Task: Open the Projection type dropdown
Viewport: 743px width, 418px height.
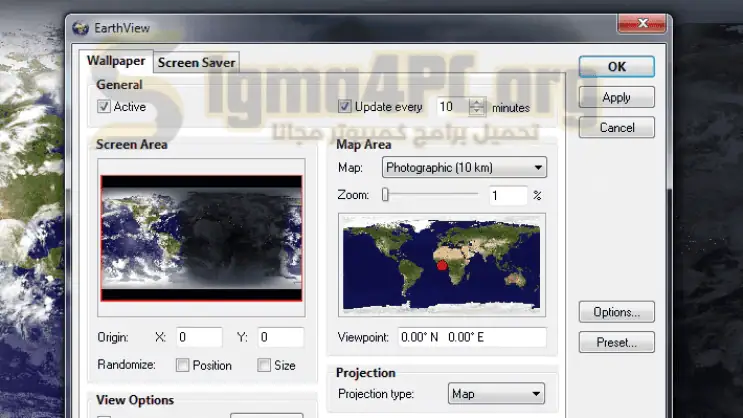Action: click(496, 393)
